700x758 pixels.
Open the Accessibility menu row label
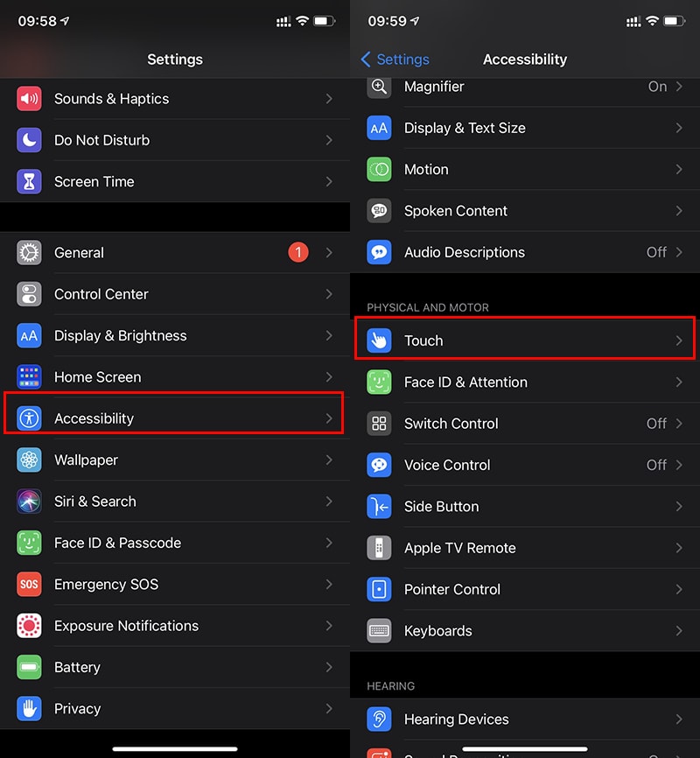click(94, 418)
